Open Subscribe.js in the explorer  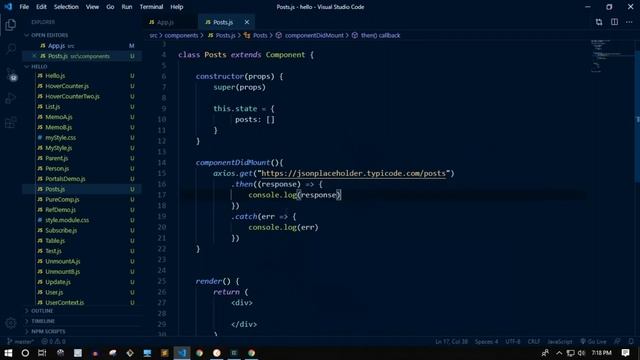click(83, 231)
